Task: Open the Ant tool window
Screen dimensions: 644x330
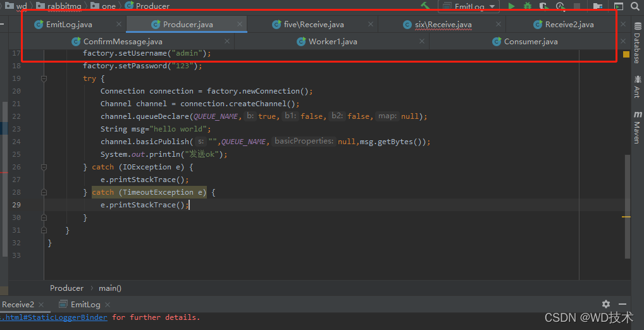Action: click(638, 87)
